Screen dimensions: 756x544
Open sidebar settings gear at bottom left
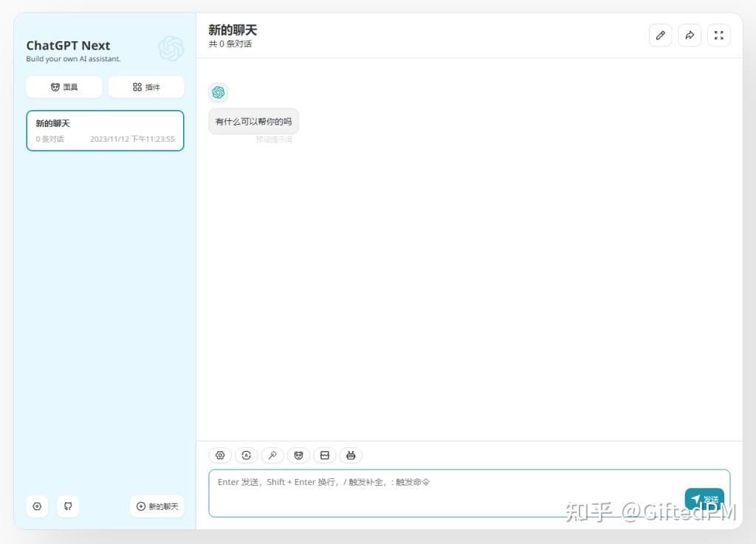pos(37,506)
